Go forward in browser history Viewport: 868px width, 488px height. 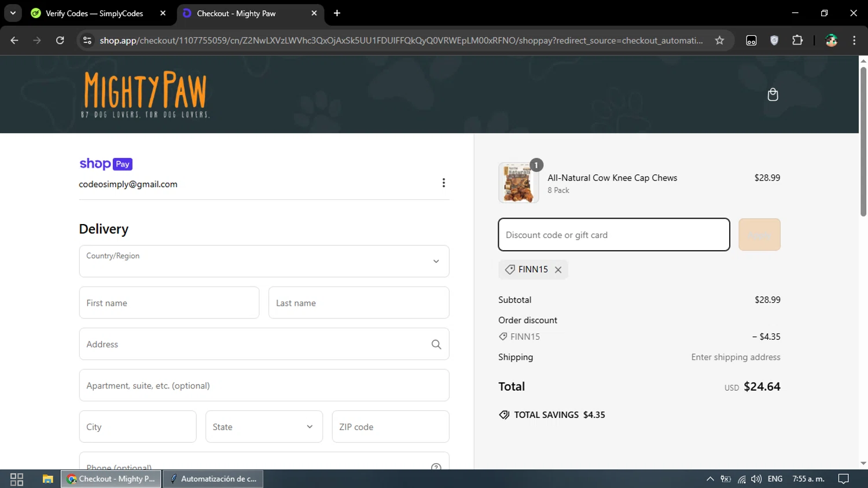[37, 41]
